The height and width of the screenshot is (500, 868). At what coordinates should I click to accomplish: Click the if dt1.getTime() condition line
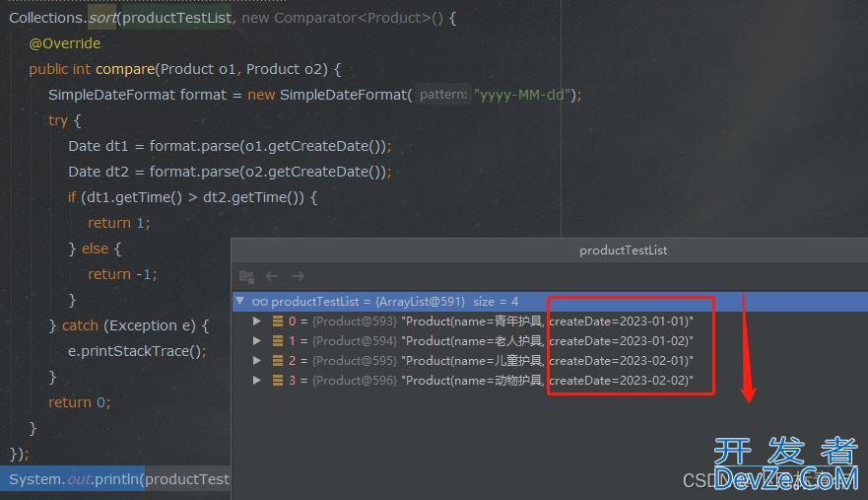pos(193,197)
